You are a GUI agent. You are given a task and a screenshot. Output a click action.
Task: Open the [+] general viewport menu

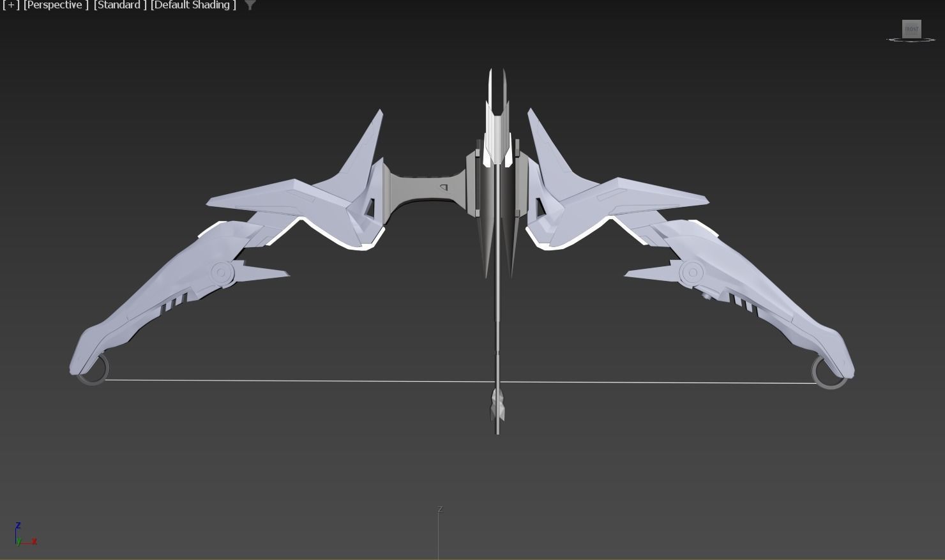click(11, 5)
